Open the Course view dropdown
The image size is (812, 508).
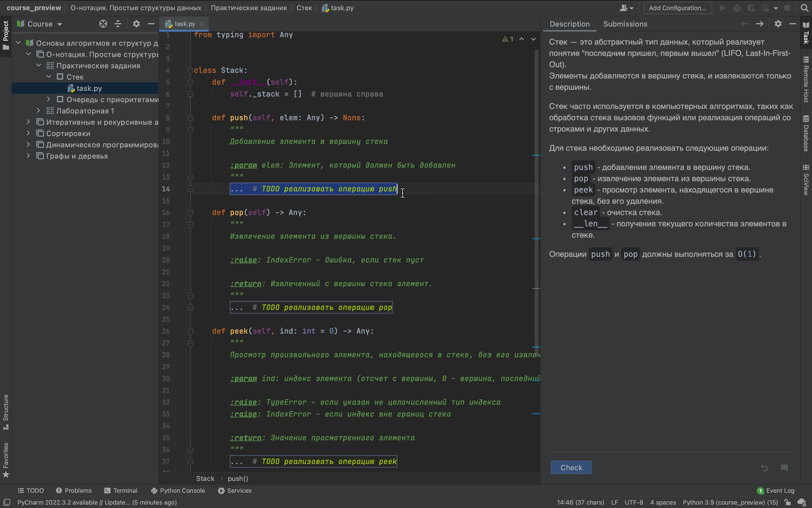(40, 24)
